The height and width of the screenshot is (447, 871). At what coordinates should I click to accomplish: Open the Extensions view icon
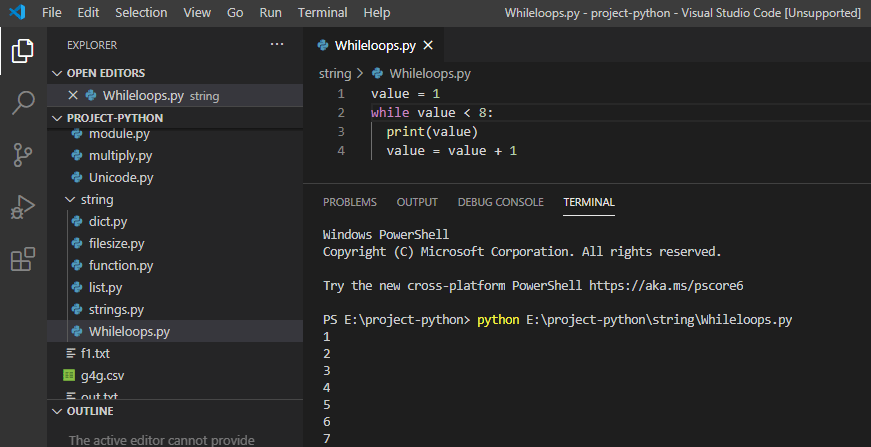tap(23, 259)
